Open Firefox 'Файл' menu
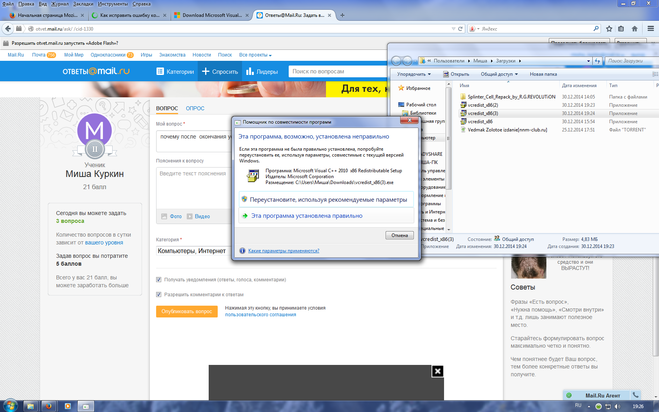The image size is (659, 412). [8, 4]
